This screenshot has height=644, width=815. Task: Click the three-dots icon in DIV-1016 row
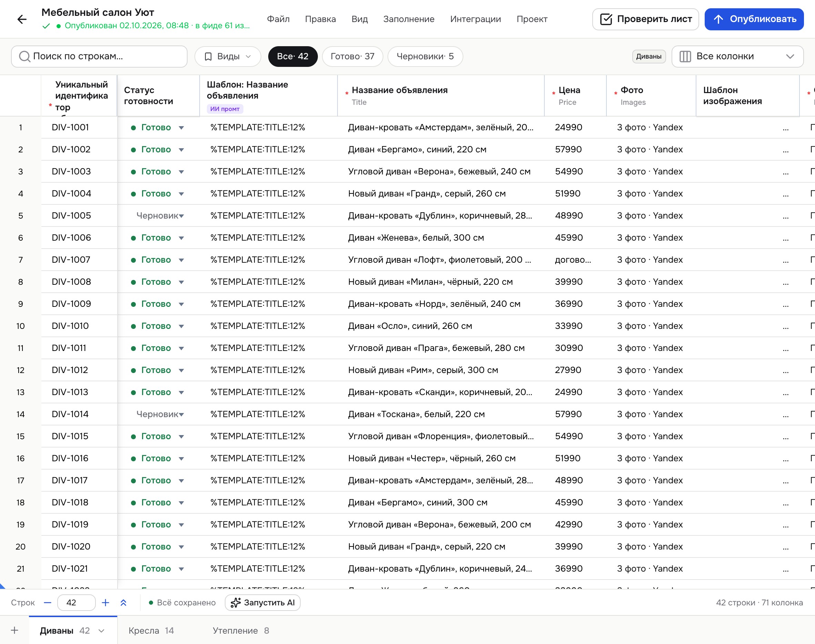pyautogui.click(x=785, y=459)
